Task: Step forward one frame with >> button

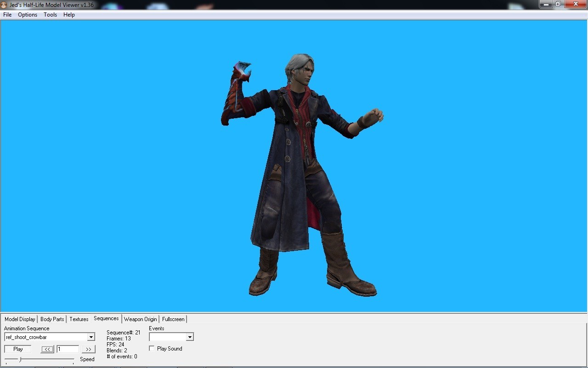Action: click(89, 349)
